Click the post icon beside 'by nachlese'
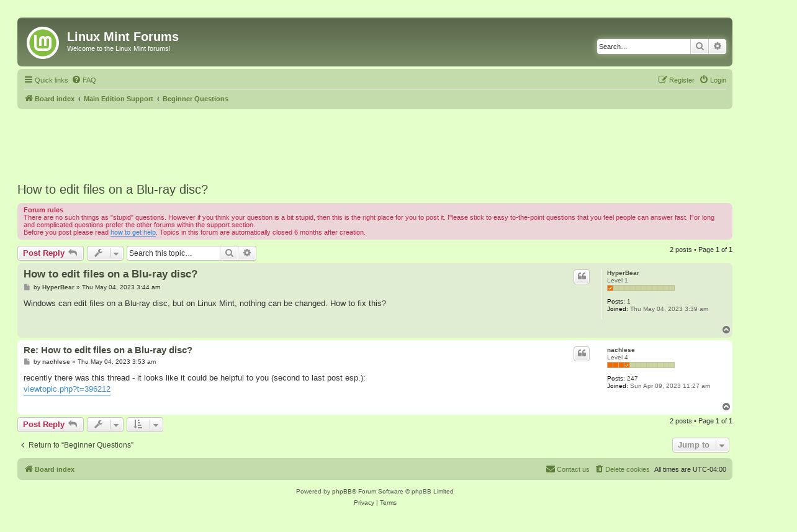The image size is (797, 532). pyautogui.click(x=27, y=362)
